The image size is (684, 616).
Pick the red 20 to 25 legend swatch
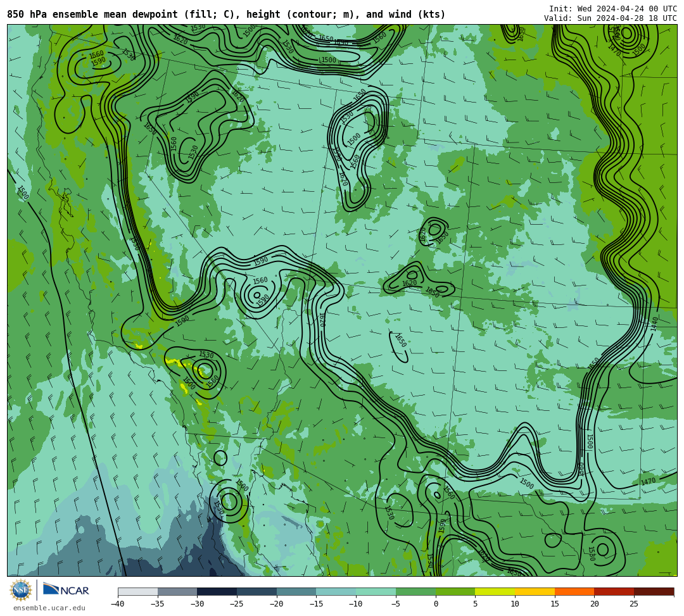pos(614,591)
